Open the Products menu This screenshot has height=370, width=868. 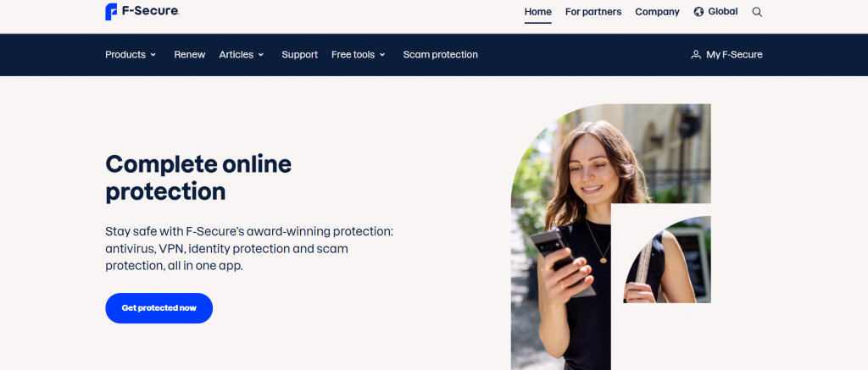tap(125, 55)
